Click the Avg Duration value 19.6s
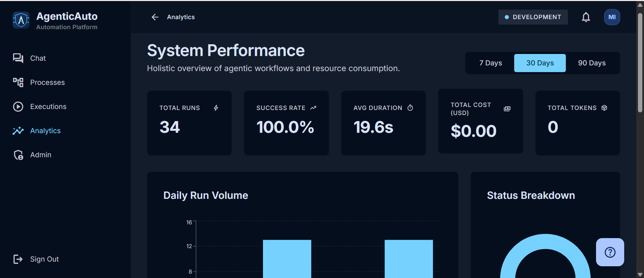 (374, 127)
